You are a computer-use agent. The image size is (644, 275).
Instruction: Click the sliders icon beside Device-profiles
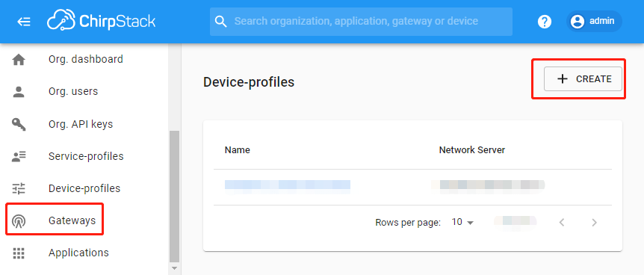tap(19, 188)
